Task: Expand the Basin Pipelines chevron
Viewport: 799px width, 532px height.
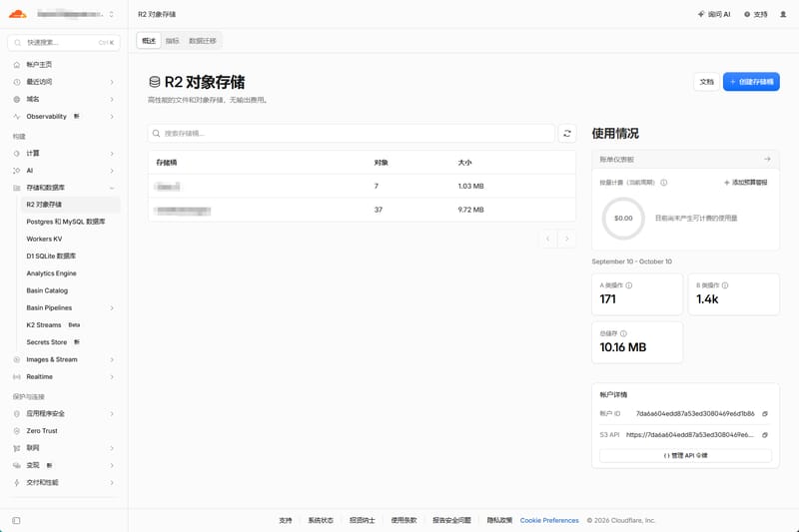Action: 112,308
